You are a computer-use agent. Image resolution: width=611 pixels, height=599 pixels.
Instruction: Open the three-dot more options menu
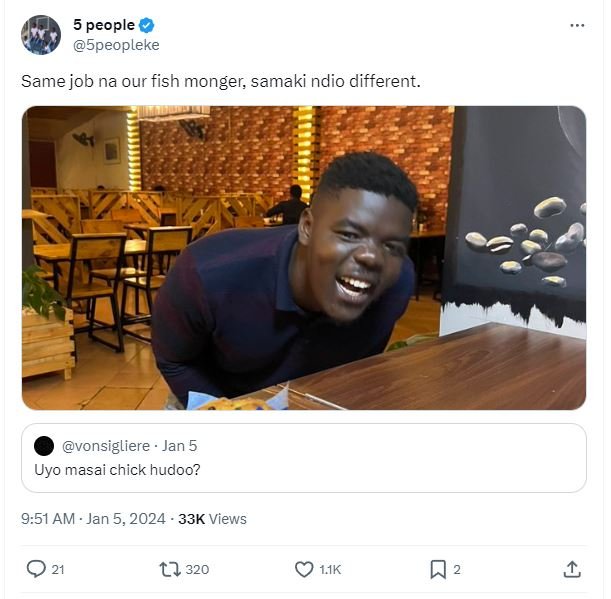576,25
